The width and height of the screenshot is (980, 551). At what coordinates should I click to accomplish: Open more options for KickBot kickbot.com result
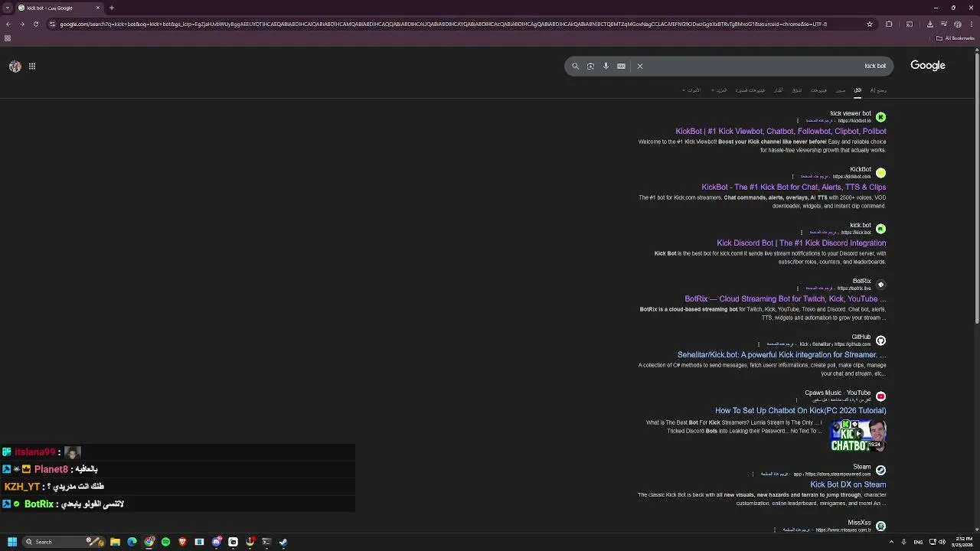792,177
